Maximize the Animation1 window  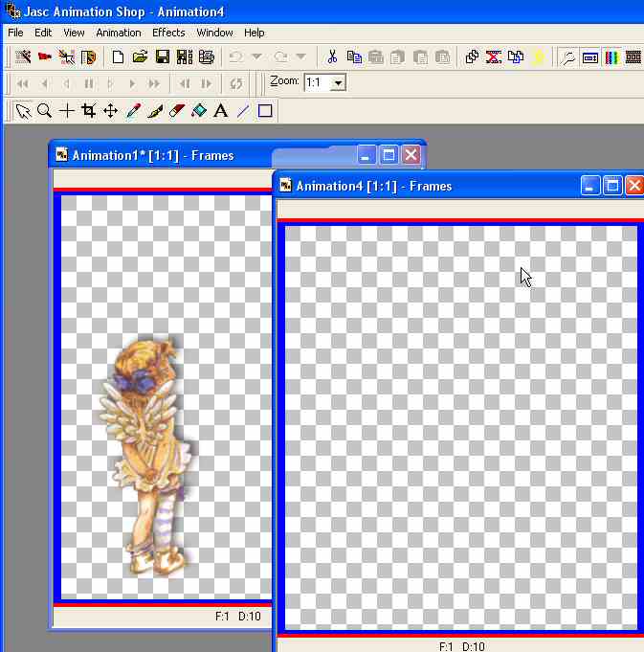tap(389, 155)
